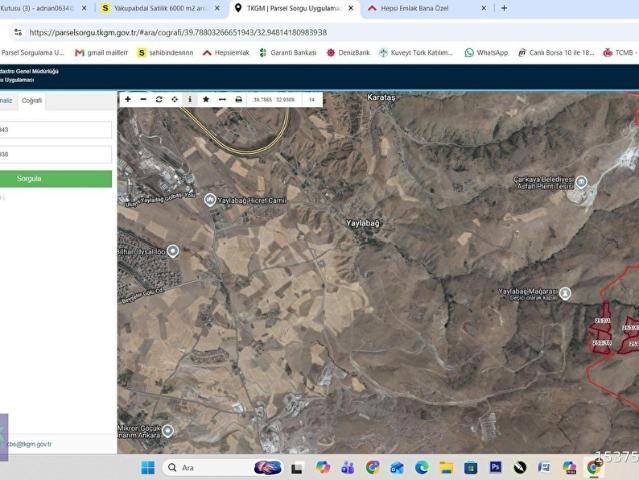
Task: Click the first coordinate input field
Action: [x=55, y=130]
